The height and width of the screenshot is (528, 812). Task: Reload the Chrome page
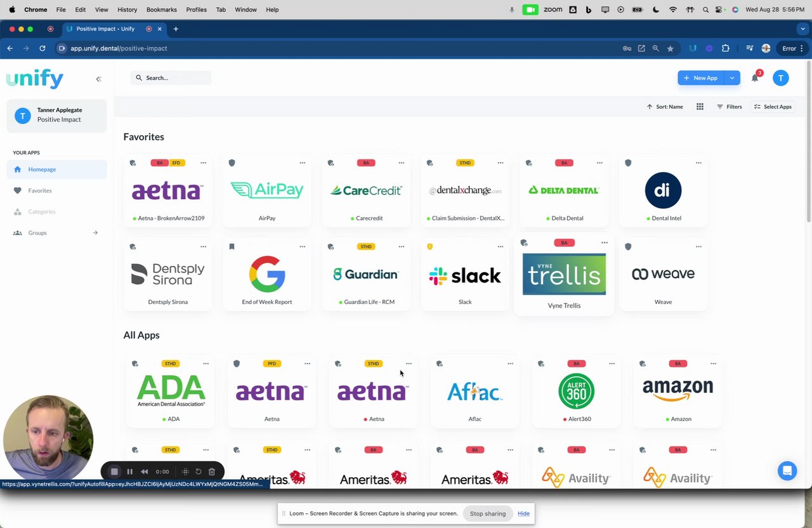[x=42, y=48]
